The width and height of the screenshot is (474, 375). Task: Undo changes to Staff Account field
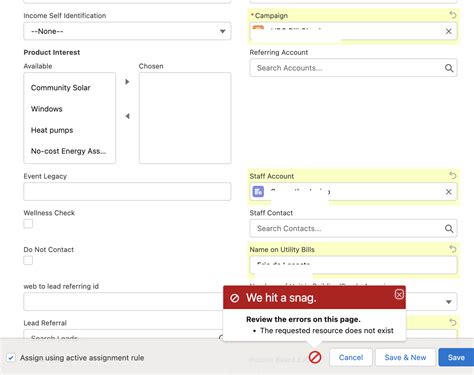[453, 175]
